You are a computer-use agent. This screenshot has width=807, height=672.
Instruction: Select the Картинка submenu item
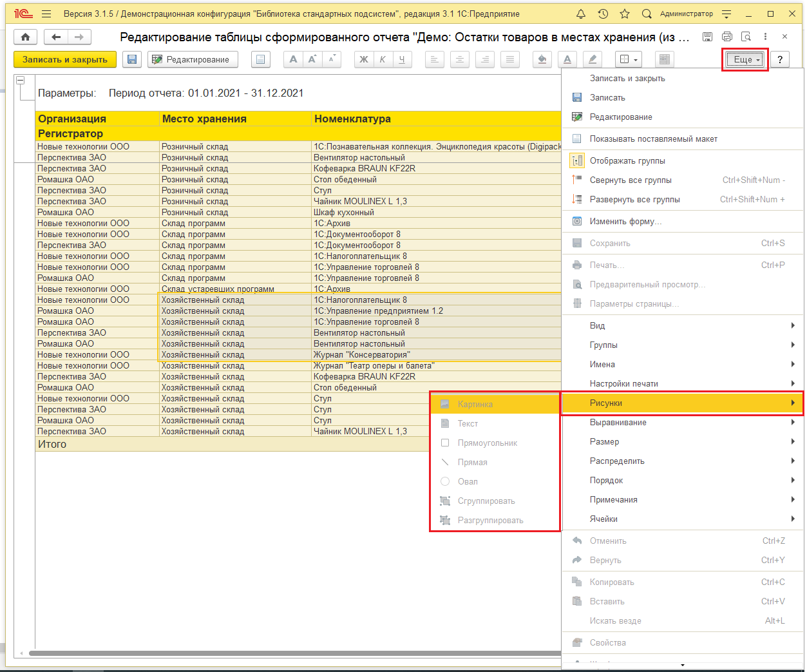(495, 404)
